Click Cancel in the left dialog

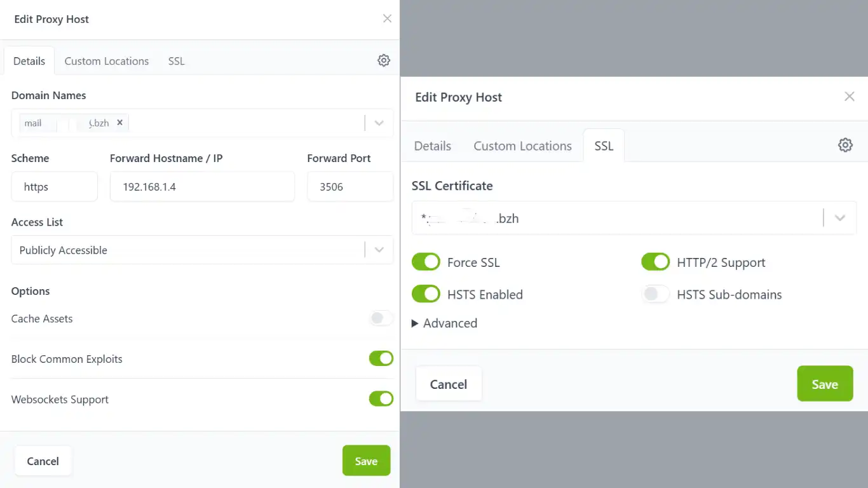pyautogui.click(x=43, y=461)
